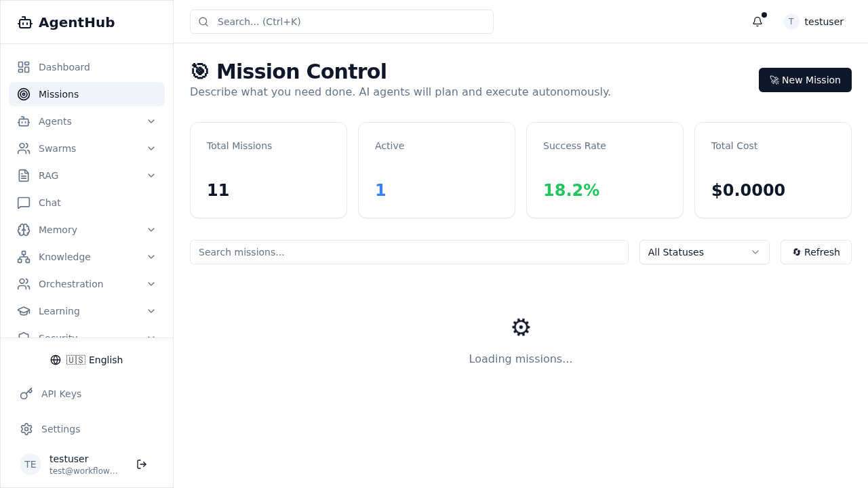Open the Dashboard from the sidebar
The image size is (868, 488).
[64, 67]
